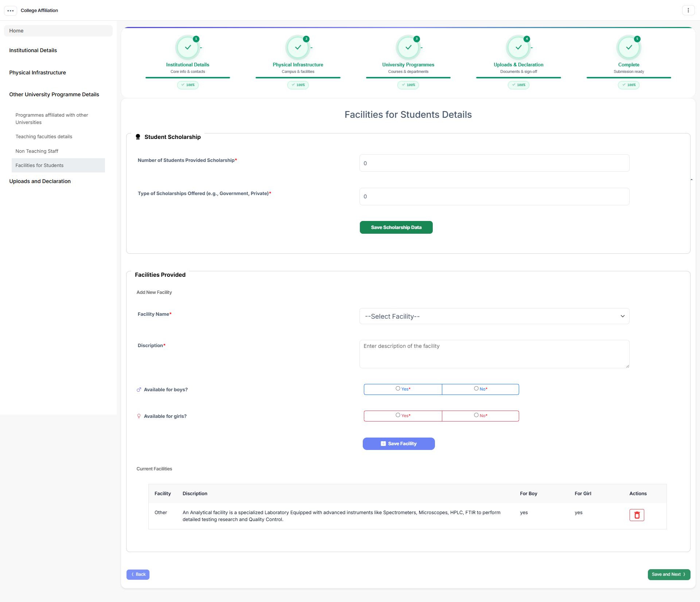The height and width of the screenshot is (602, 700).
Task: Select Yes for Available for boys
Action: click(398, 389)
